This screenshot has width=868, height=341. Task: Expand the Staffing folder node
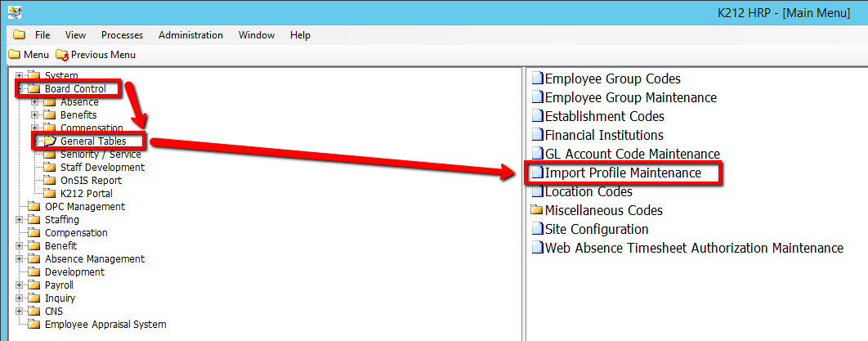19,220
